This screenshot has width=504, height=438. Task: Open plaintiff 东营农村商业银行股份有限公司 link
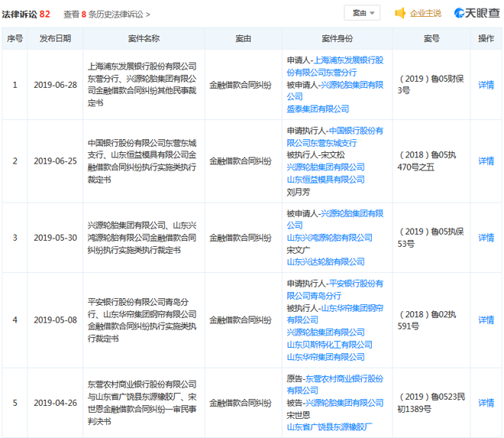coord(335,384)
